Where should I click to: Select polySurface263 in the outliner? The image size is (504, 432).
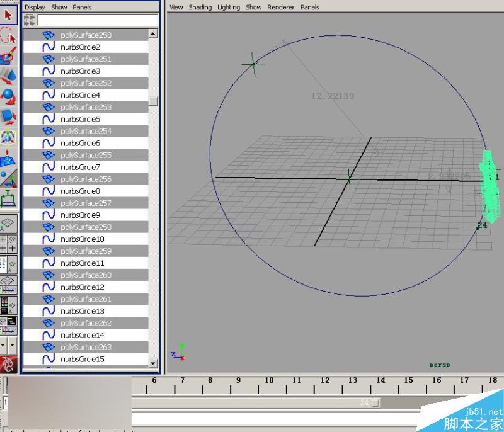pos(86,347)
